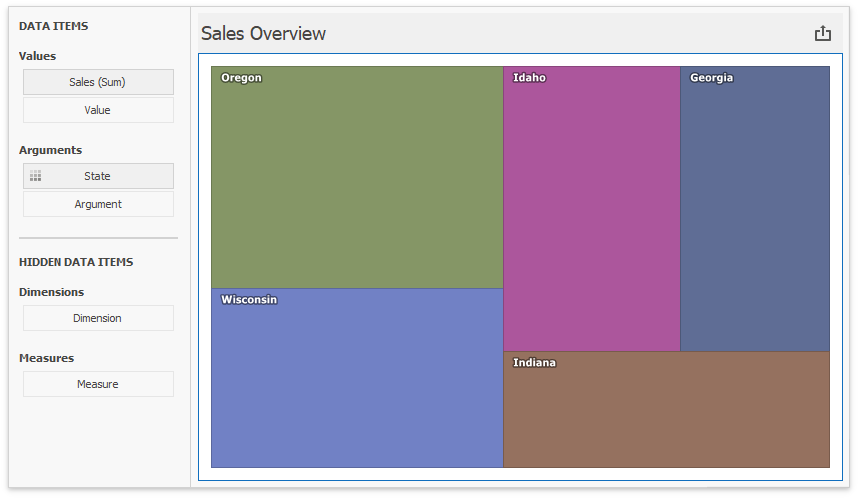Click the empty Value placeholder
This screenshot has width=858, height=498.
[x=98, y=110]
